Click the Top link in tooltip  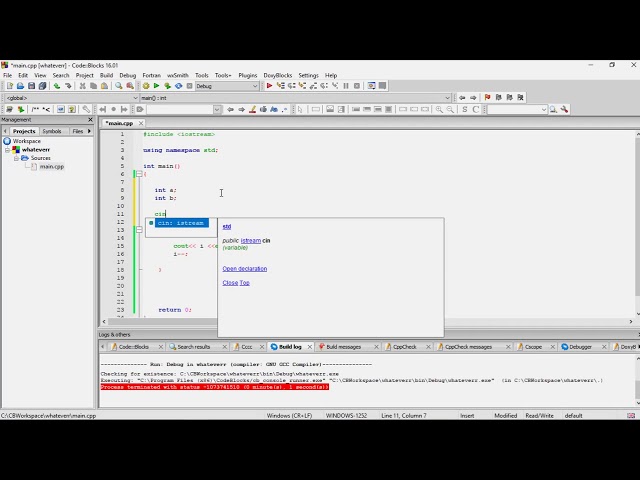[x=244, y=282]
